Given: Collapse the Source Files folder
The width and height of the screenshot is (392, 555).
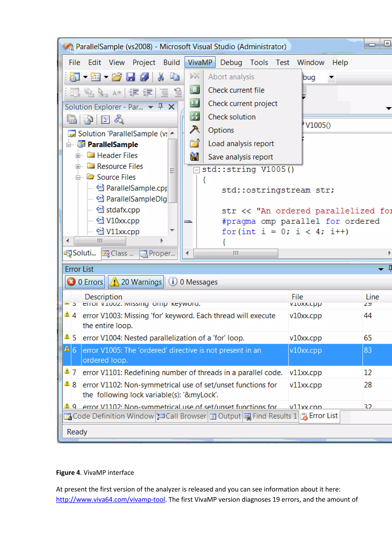Looking at the screenshot, I should pos(78,177).
